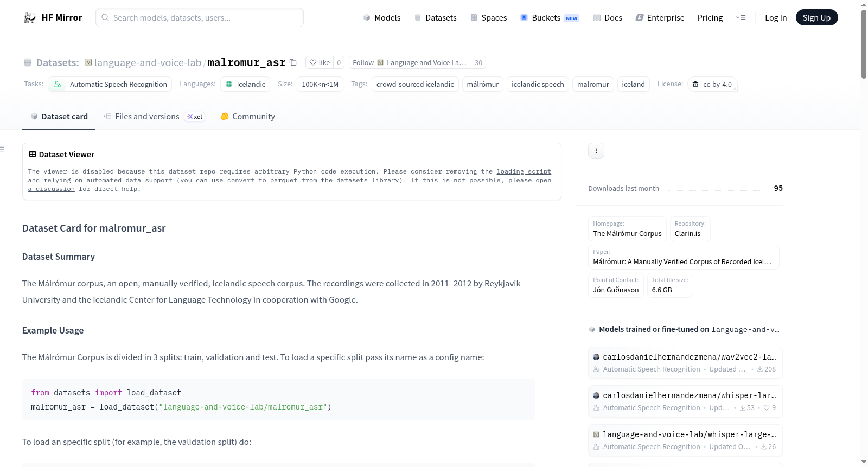Click the language-and-voice-lab org icon in title
The width and height of the screenshot is (868, 467).
tap(88, 62)
